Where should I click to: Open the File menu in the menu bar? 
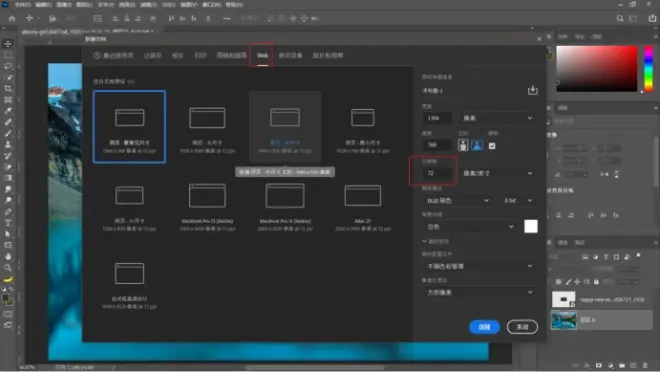[x=22, y=5]
